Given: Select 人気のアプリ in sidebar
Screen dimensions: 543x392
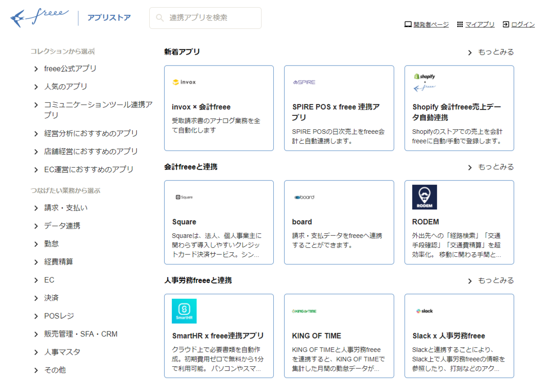Looking at the screenshot, I should [x=66, y=86].
